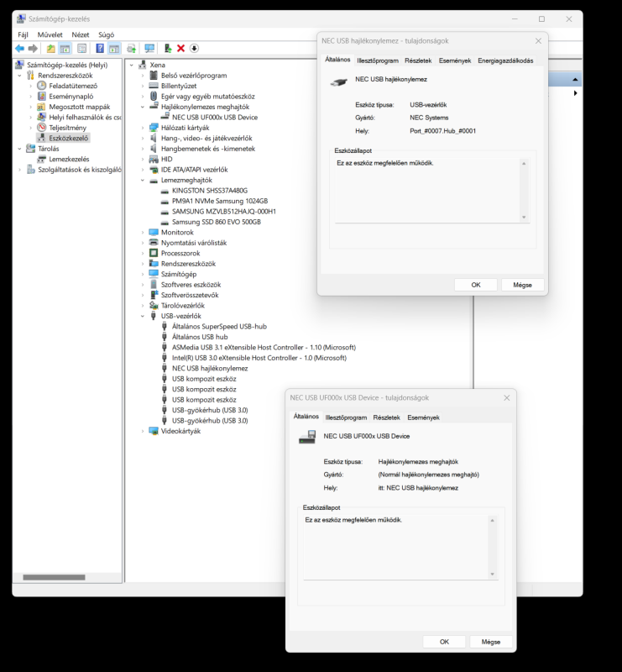The image size is (622, 672).
Task: Toggle the Show/Hide Action Pane toolbar icon
Action: point(114,49)
